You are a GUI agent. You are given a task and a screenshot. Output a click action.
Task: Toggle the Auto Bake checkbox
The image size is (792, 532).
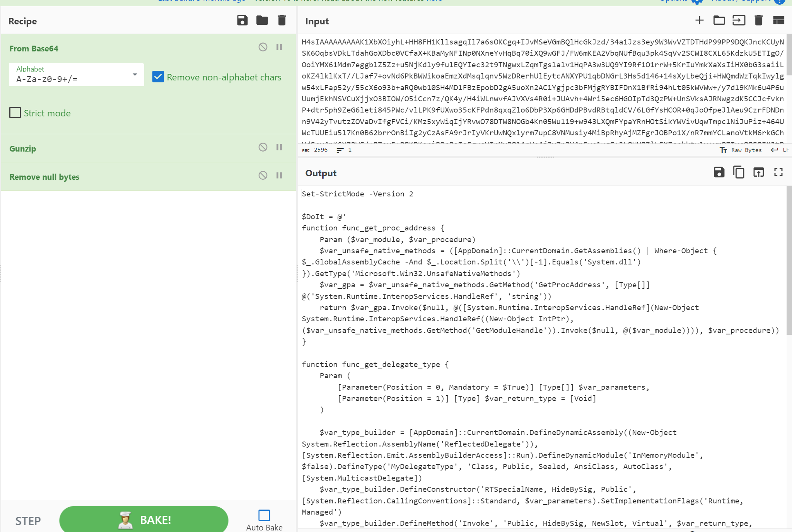coord(264,515)
